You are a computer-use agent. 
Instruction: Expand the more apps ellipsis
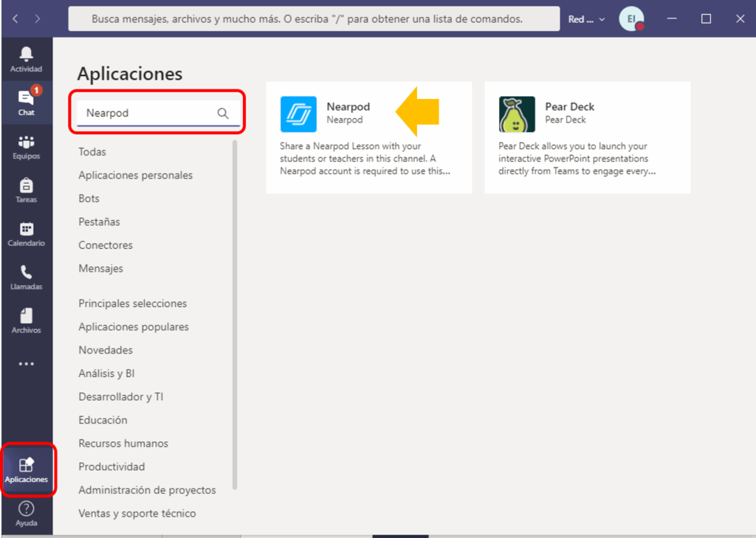point(26,363)
